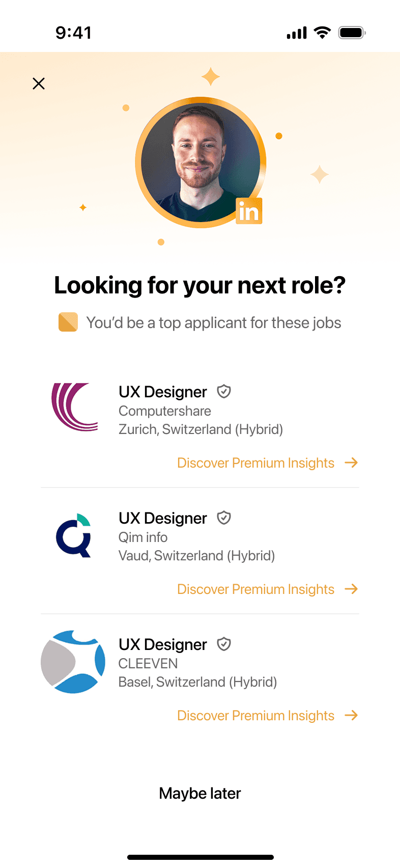The width and height of the screenshot is (400, 868).
Task: Tap verified shield next to Qim info job
Action: point(224,518)
